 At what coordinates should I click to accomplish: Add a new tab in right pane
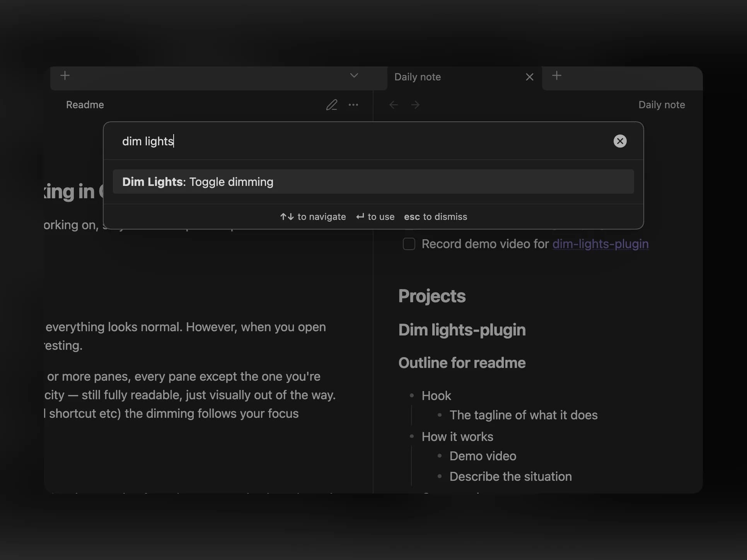[556, 75]
